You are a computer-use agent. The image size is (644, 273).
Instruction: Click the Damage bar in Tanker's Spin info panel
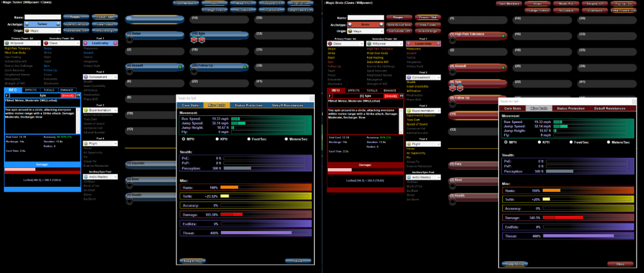point(43,171)
